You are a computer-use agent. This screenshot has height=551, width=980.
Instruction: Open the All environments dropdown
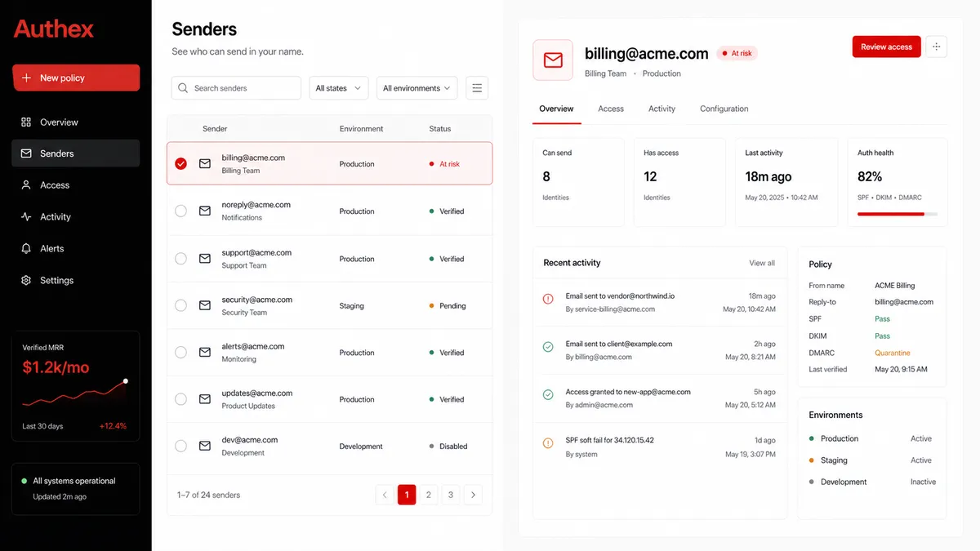416,88
